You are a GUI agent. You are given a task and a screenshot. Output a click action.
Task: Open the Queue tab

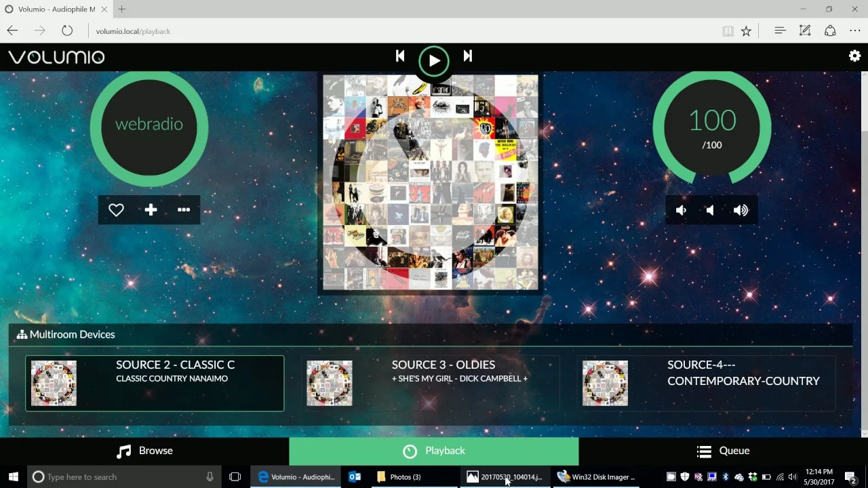tap(723, 451)
